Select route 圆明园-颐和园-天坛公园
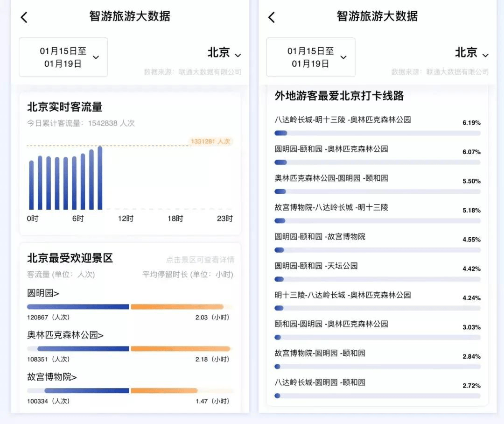 tap(316, 266)
